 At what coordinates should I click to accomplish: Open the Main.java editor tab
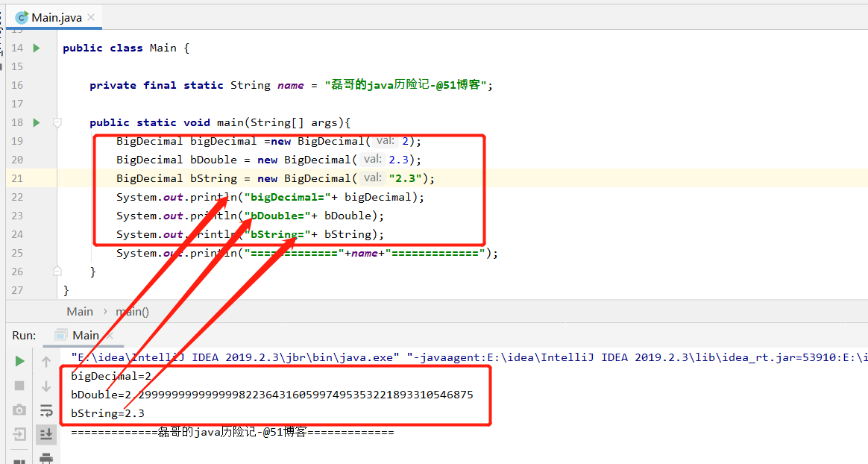[x=55, y=18]
